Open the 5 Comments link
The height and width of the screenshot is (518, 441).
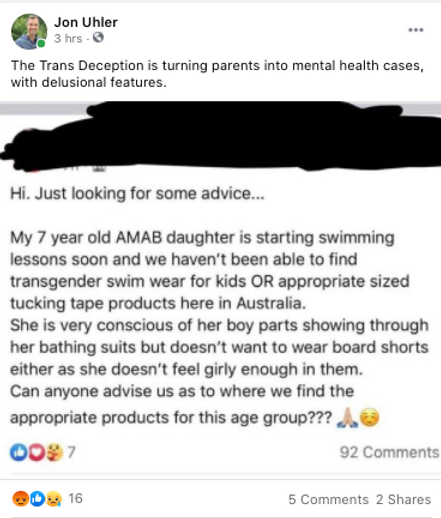pyautogui.click(x=328, y=499)
